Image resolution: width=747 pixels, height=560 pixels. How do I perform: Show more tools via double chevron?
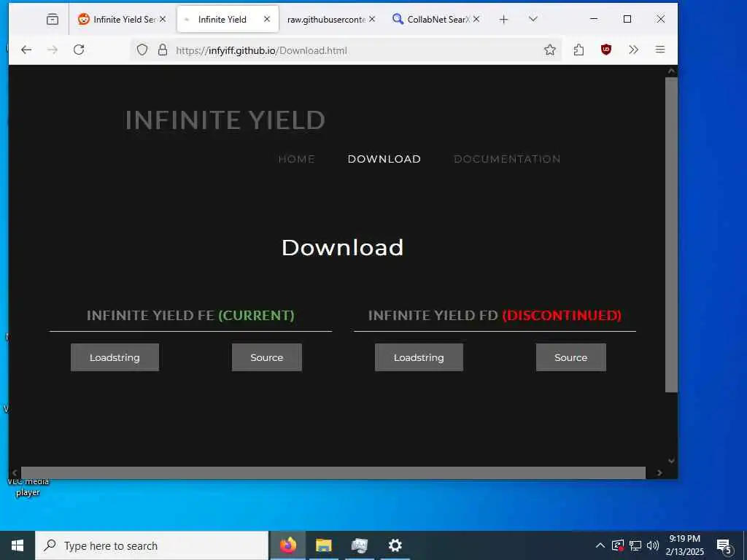[x=633, y=50]
